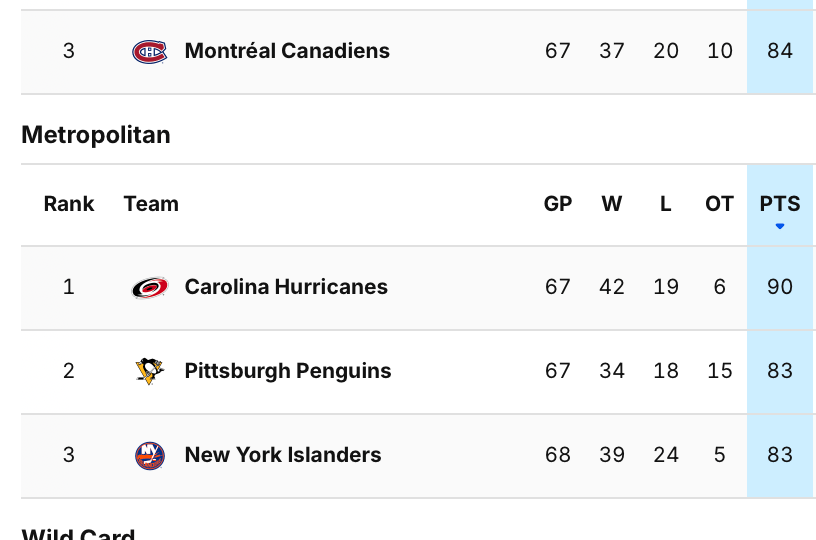Sort the table by W column
Screen dimensions: 816x540
coord(612,204)
